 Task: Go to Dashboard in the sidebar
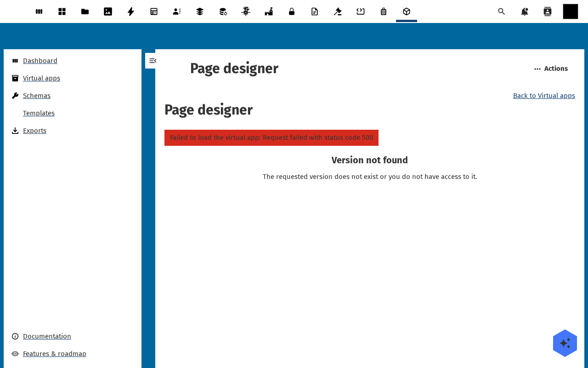(x=40, y=61)
